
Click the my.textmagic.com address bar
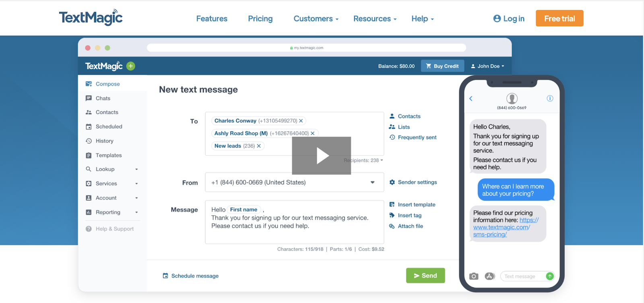pos(306,48)
